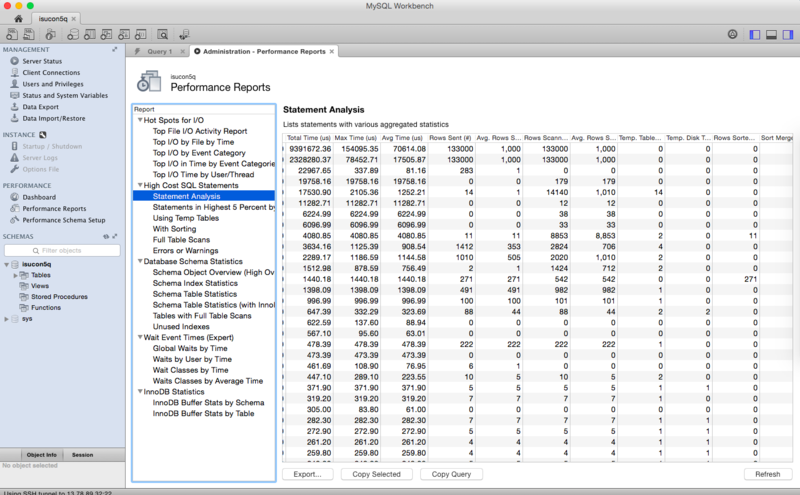This screenshot has height=495, width=800.
Task: Collapse the Wait Event Times (Expert) group
Action: click(x=140, y=337)
